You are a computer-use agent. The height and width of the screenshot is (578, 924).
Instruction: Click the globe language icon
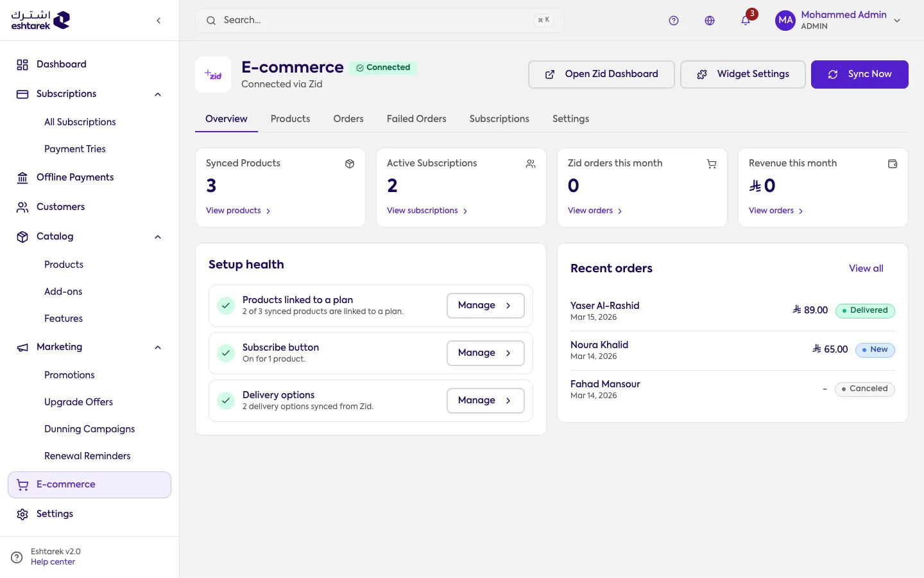pos(710,21)
